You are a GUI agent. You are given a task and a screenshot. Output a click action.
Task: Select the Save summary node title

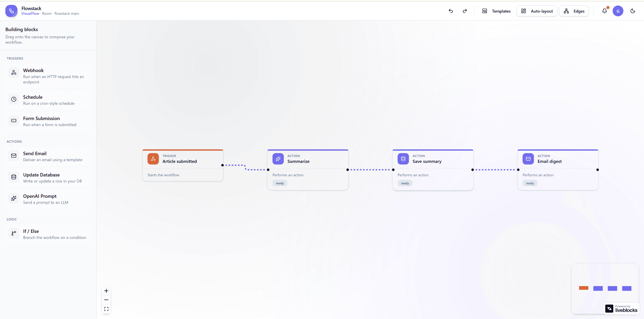pos(427,161)
